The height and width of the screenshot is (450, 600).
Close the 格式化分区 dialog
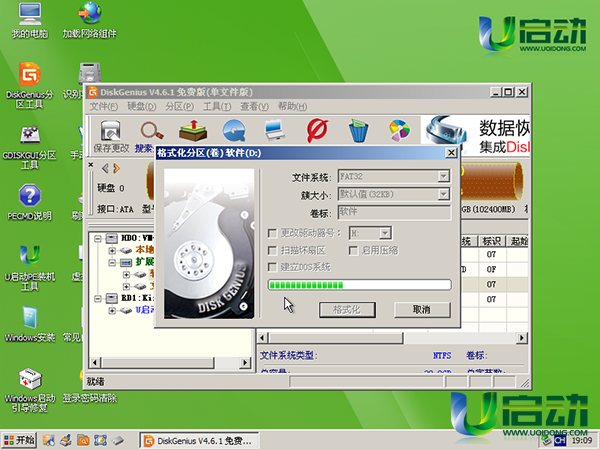(451, 153)
